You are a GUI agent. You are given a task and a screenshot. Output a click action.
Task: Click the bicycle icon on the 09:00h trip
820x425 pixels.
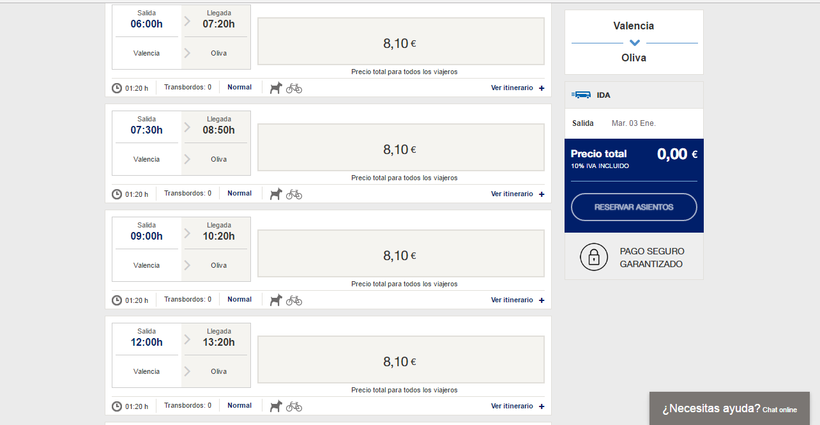[294, 300]
